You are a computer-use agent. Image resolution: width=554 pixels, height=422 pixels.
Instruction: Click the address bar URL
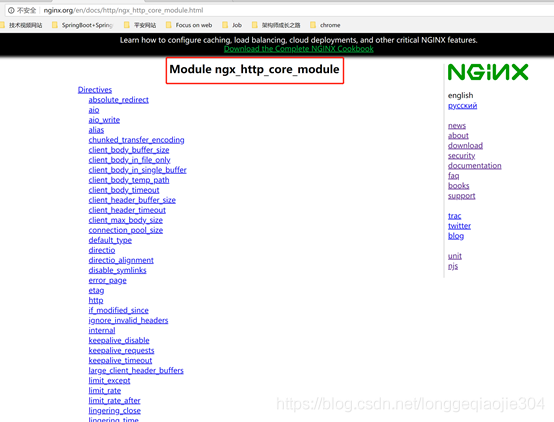pyautogui.click(x=123, y=10)
